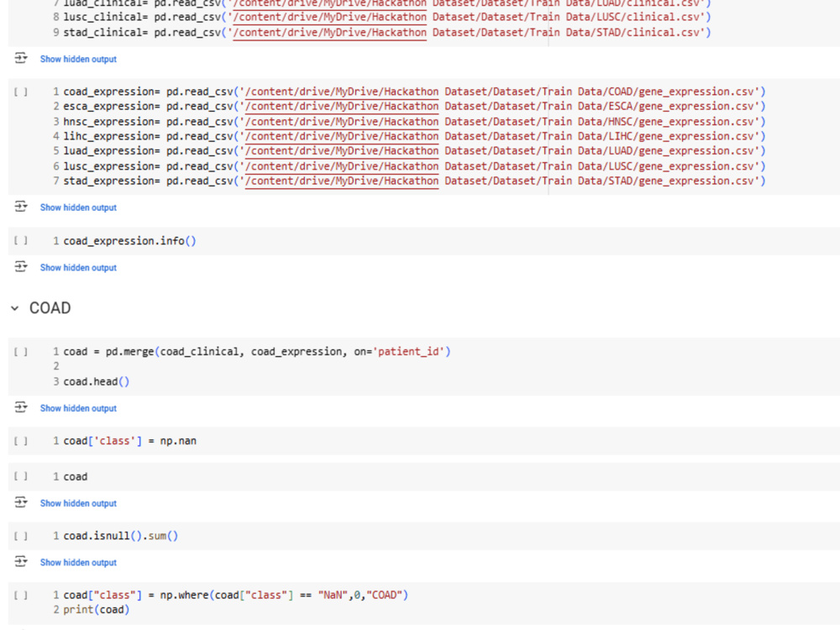Click the stad_clinical read_csv line
This screenshot has height=630, width=840.
tap(387, 32)
